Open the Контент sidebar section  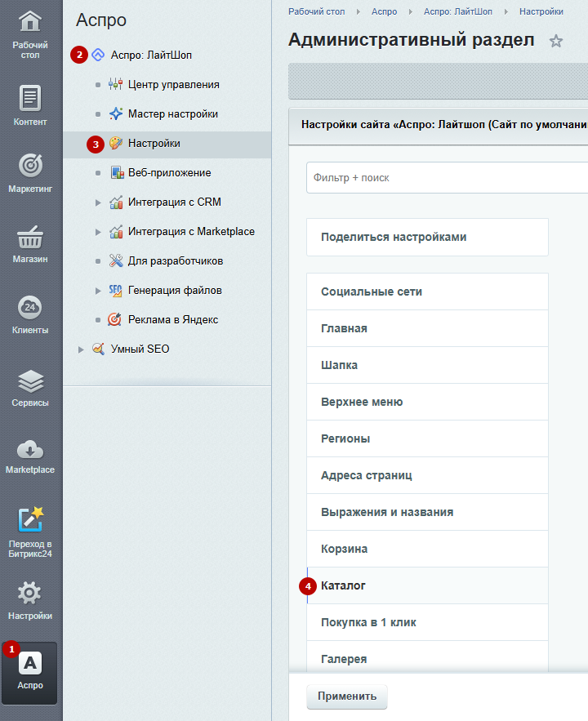(x=30, y=105)
